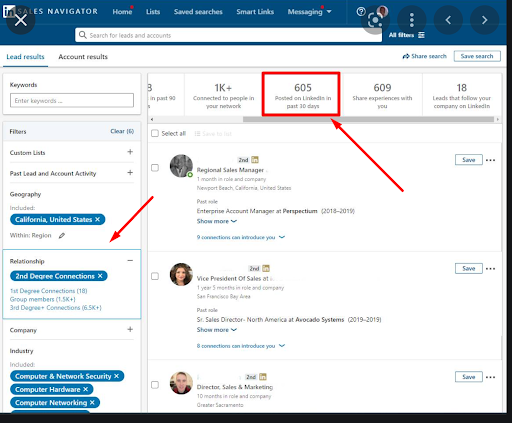Open Regional Sales Manager profile photo
The height and width of the screenshot is (423, 512).
tap(181, 166)
